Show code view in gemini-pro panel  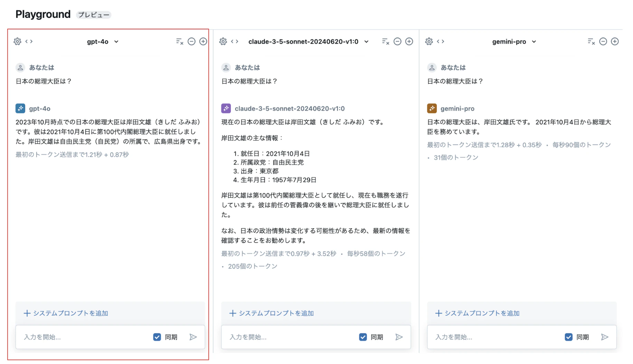point(441,41)
